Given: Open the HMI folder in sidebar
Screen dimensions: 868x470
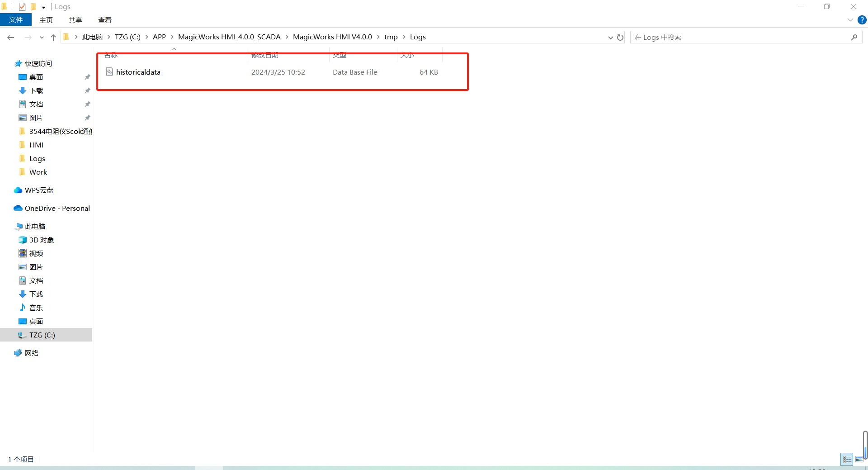Looking at the screenshot, I should click(36, 145).
